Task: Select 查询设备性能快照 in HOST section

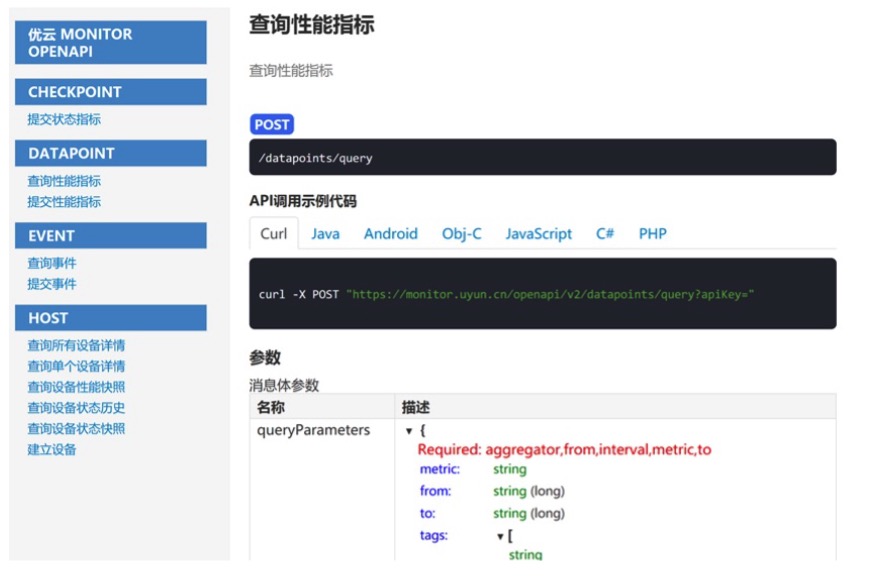Action: coord(76,387)
